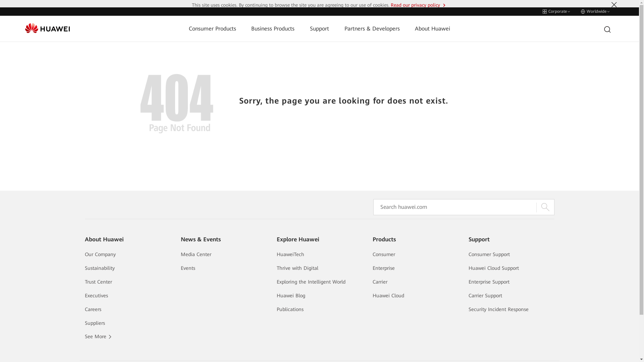Viewport: 644px width, 362px height.
Task: Expand the Corporate dropdown
Action: [x=556, y=11]
